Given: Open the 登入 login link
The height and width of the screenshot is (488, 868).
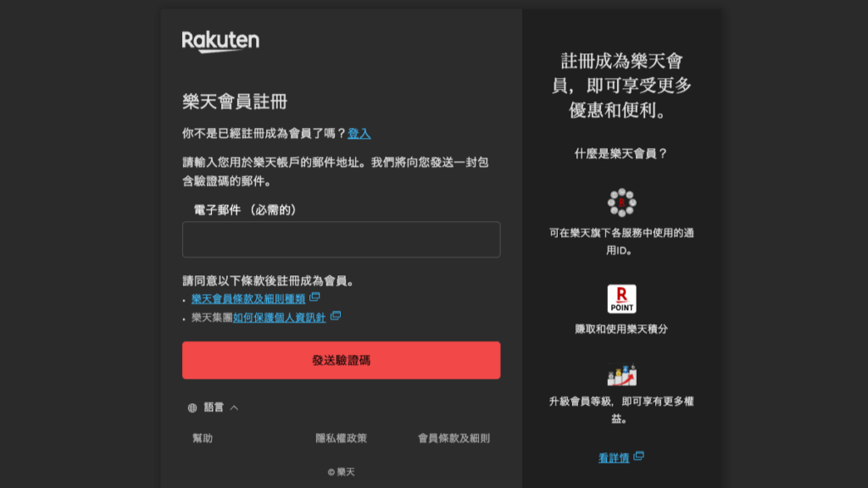Looking at the screenshot, I should [x=359, y=134].
